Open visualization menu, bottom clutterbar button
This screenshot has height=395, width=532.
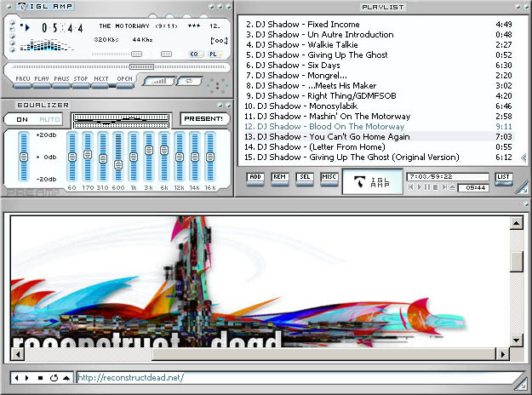pos(13,49)
